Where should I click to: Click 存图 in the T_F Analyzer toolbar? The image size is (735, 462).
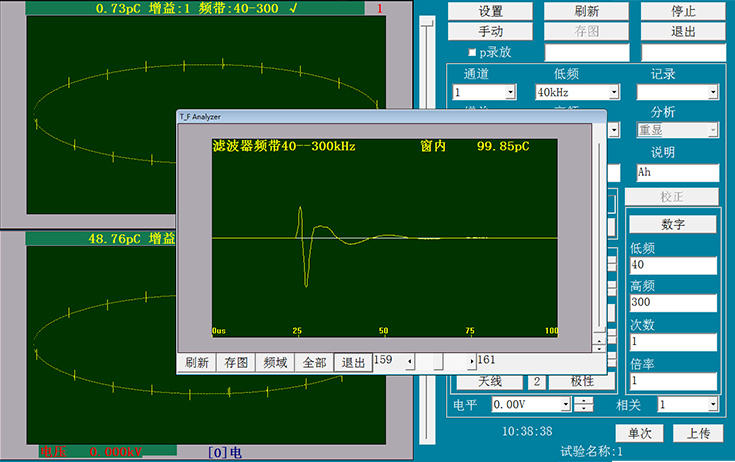point(236,362)
